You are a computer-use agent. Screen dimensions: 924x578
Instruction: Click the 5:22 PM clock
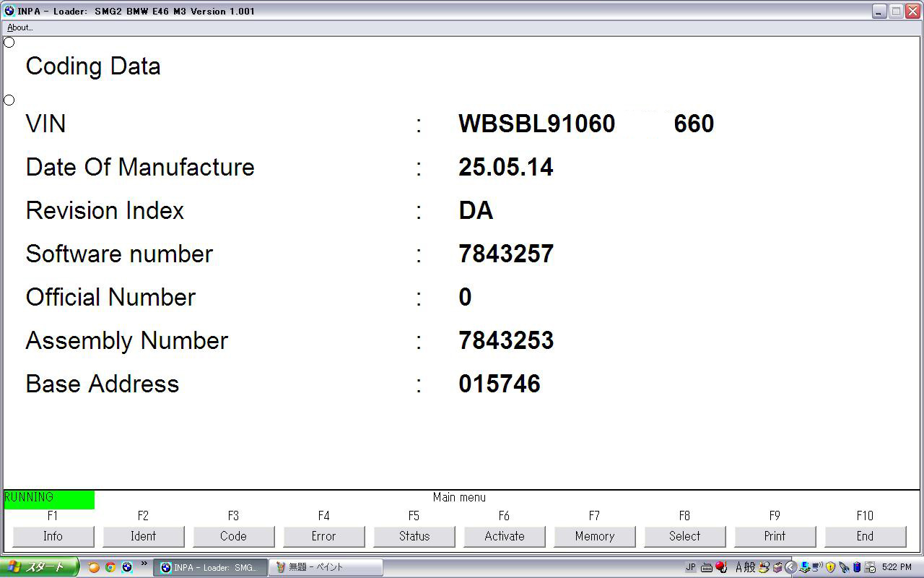click(897, 567)
